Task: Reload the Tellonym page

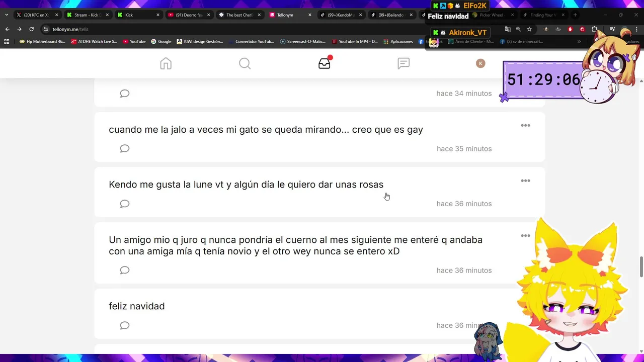Action: pos(31,29)
